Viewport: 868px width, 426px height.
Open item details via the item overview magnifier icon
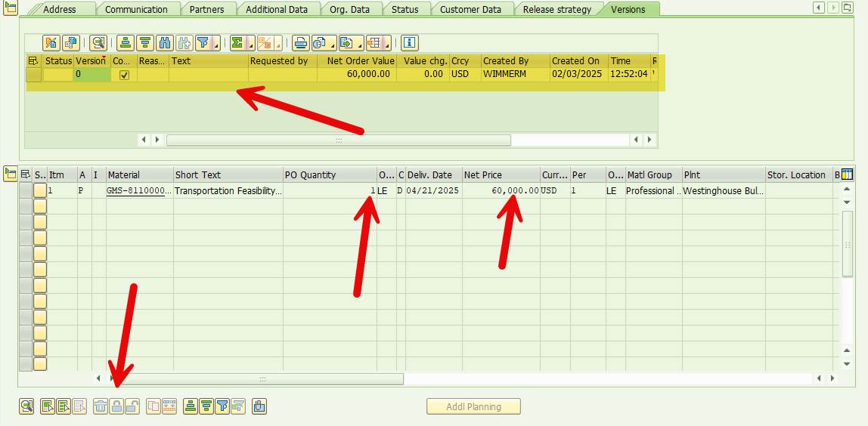point(26,406)
